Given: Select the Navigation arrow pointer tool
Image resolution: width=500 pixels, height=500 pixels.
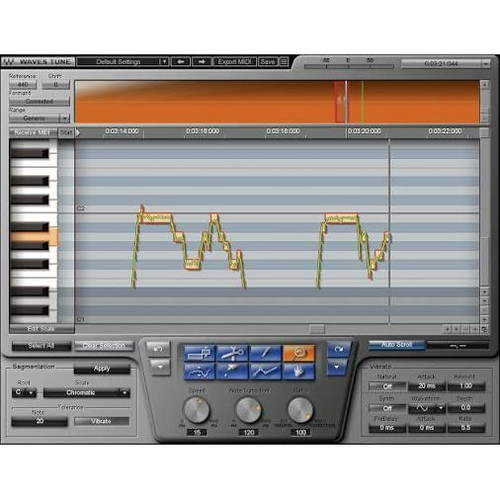Looking at the screenshot, I should pyautogui.click(x=233, y=371).
